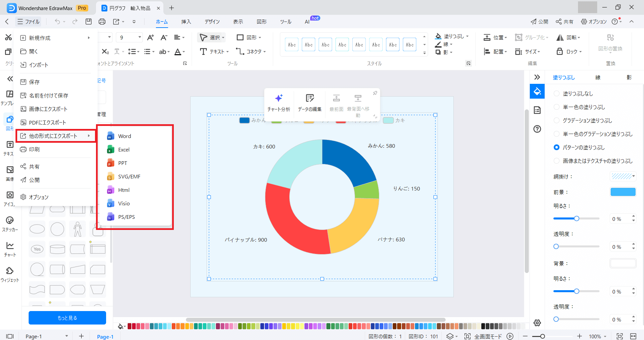Click the Options (オプション) button in the top right
The height and width of the screenshot is (340, 644).
593,22
